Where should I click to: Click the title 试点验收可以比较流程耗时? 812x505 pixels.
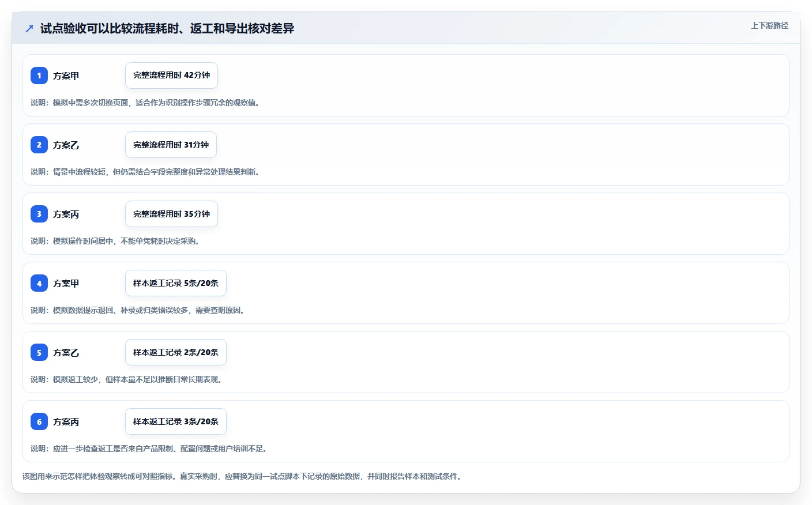point(167,28)
